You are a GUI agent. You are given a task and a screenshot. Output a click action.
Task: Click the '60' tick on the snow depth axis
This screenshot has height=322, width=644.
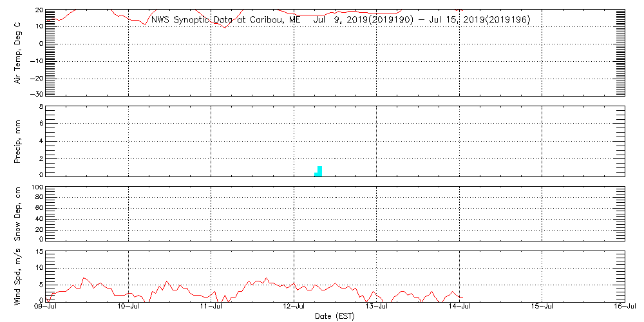click(x=39, y=208)
